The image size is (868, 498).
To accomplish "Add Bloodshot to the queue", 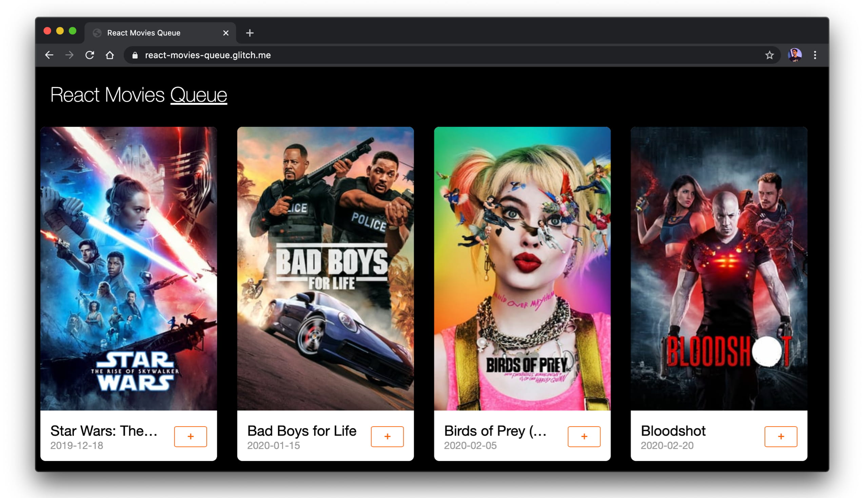I will (781, 436).
